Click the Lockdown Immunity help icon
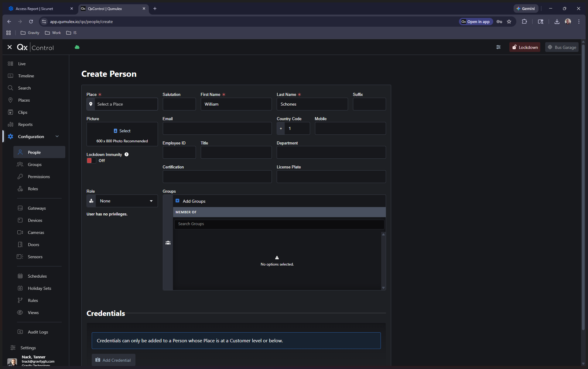The width and height of the screenshot is (588, 369). point(127,154)
